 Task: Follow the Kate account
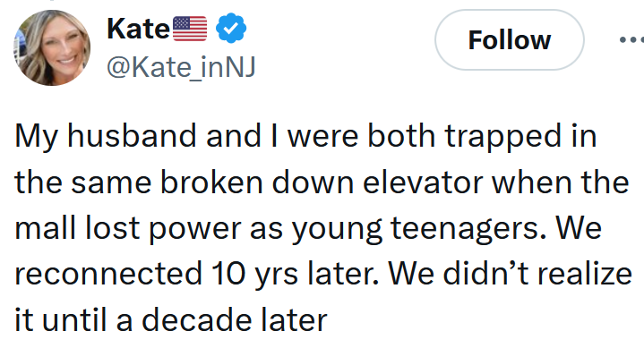coord(510,39)
